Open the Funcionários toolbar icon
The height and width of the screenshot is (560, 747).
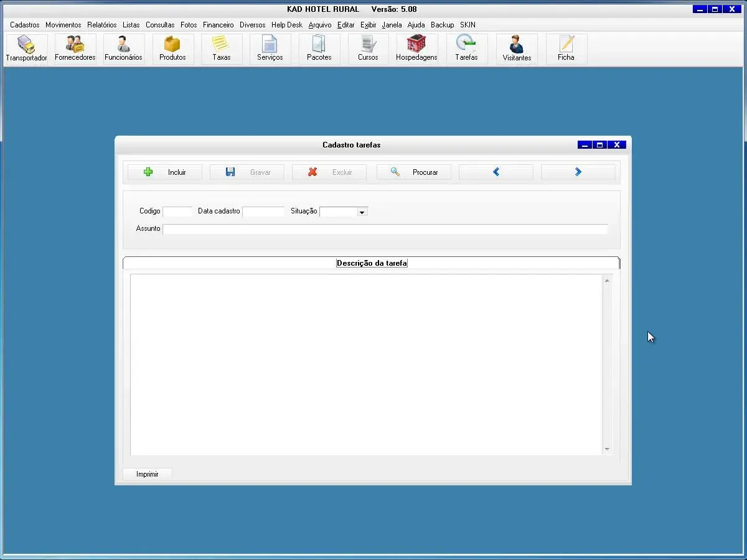[123, 49]
